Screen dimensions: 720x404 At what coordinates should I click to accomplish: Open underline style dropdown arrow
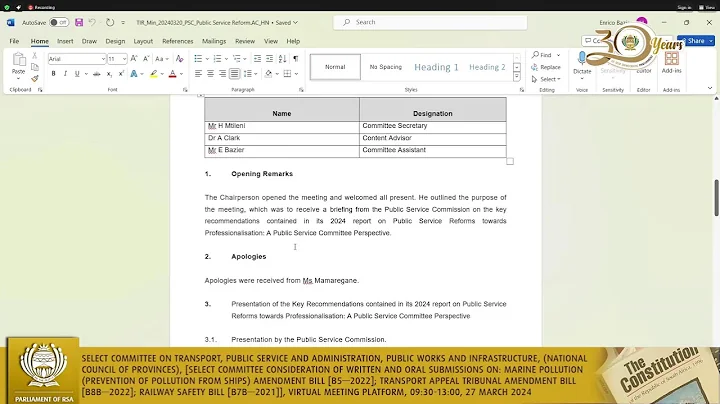tap(86, 73)
